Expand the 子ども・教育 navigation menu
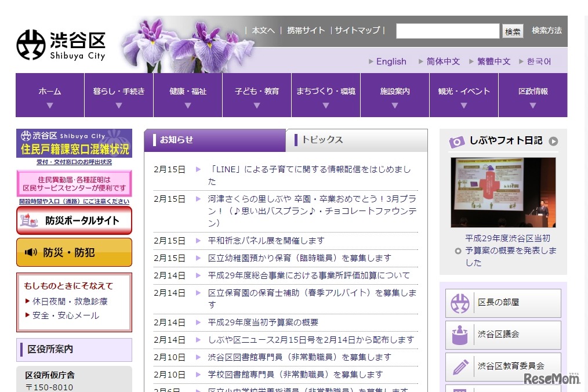Image resolution: width=588 pixels, height=392 pixels. click(257, 96)
